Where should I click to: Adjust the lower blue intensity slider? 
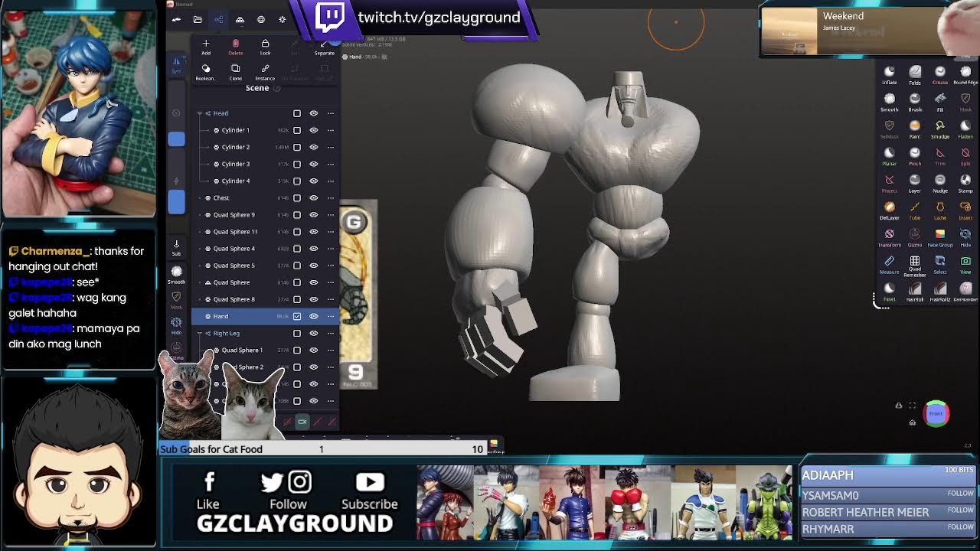pos(176,203)
